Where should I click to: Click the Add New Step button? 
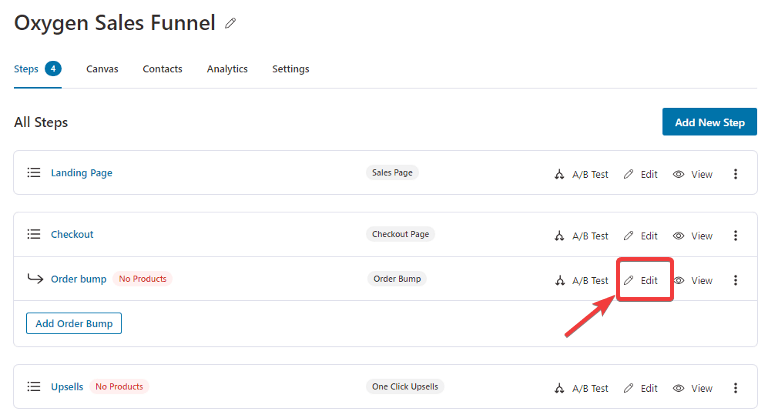(x=710, y=122)
